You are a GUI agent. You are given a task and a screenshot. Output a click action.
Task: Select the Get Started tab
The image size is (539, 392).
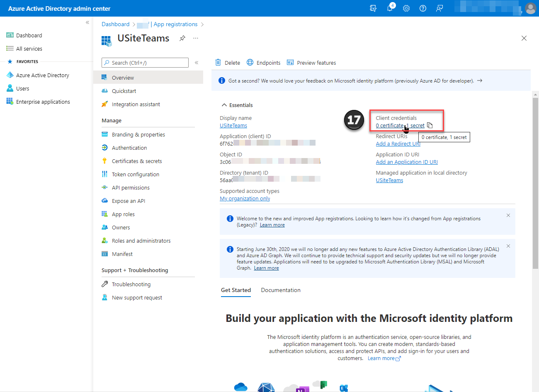[236, 290]
